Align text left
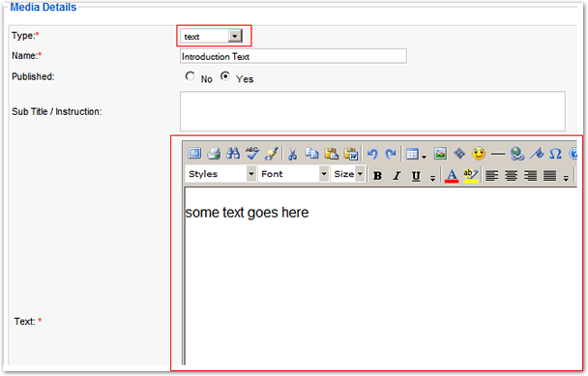588x376 pixels. click(x=491, y=176)
